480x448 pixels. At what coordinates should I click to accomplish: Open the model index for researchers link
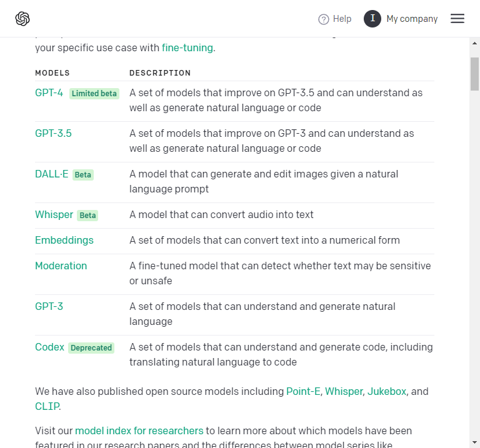point(139,431)
